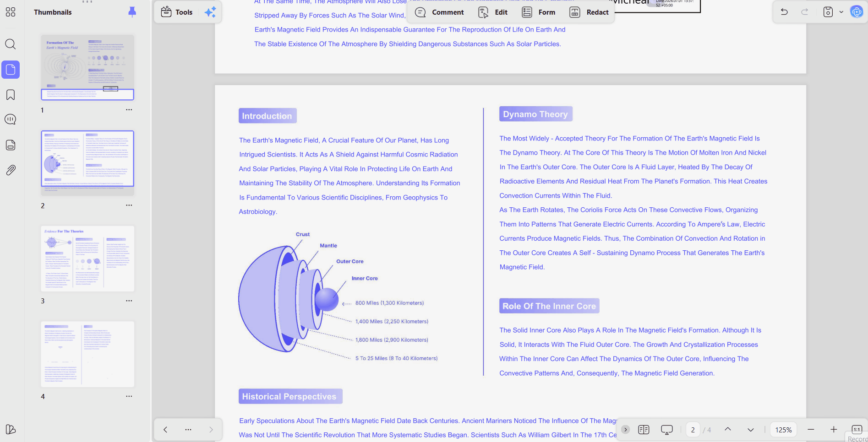
Task: Open the save file icon
Action: [828, 12]
